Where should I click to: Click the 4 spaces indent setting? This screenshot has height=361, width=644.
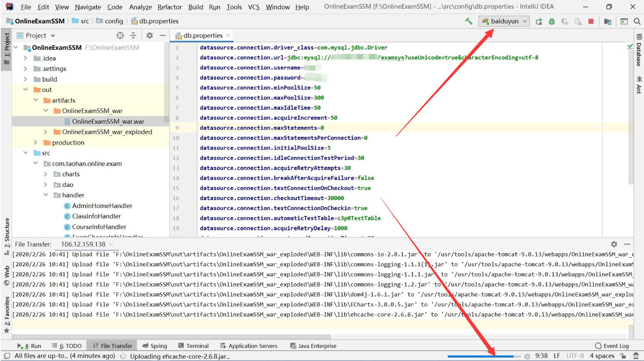coord(602,356)
